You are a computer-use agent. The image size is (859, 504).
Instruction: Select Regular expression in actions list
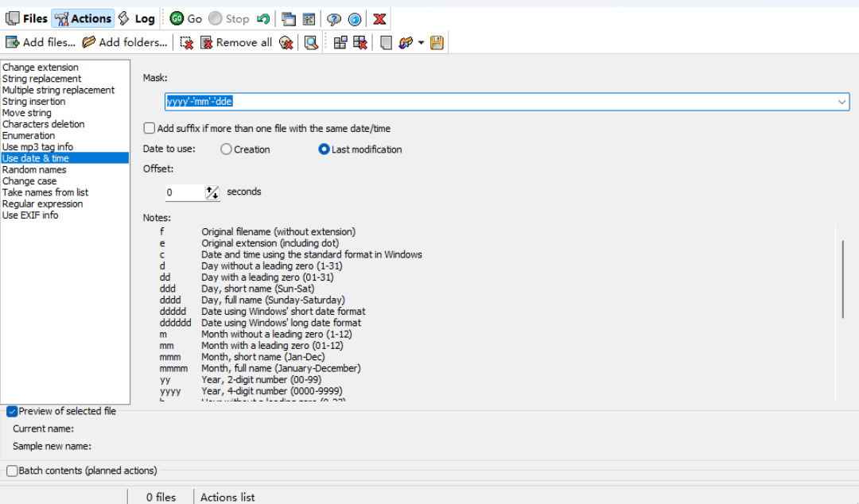pyautogui.click(x=42, y=204)
